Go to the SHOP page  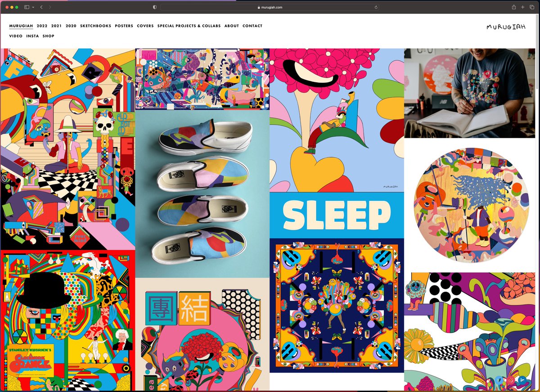point(49,36)
